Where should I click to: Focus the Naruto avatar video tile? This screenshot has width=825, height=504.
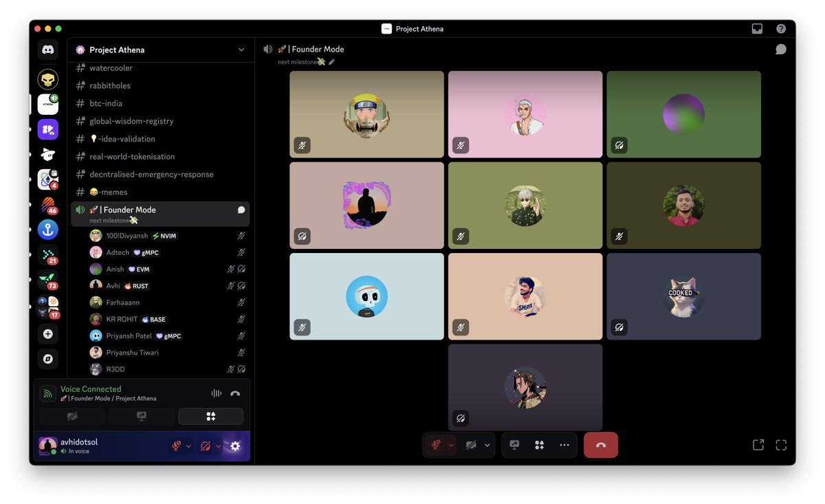pyautogui.click(x=366, y=114)
